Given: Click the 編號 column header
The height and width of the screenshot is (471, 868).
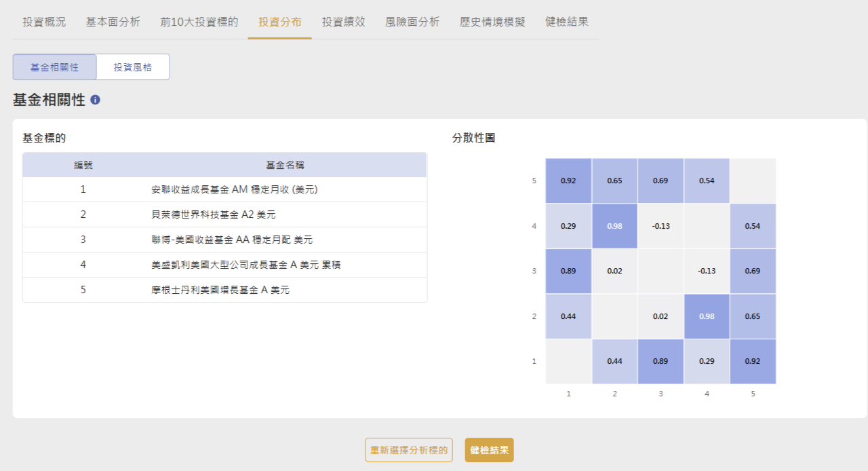Looking at the screenshot, I should click(x=83, y=165).
